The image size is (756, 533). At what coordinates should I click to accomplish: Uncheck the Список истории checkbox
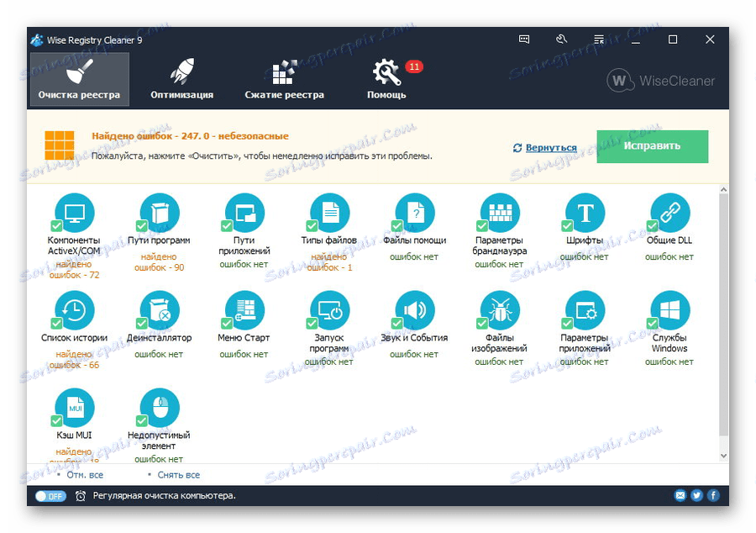coord(56,323)
